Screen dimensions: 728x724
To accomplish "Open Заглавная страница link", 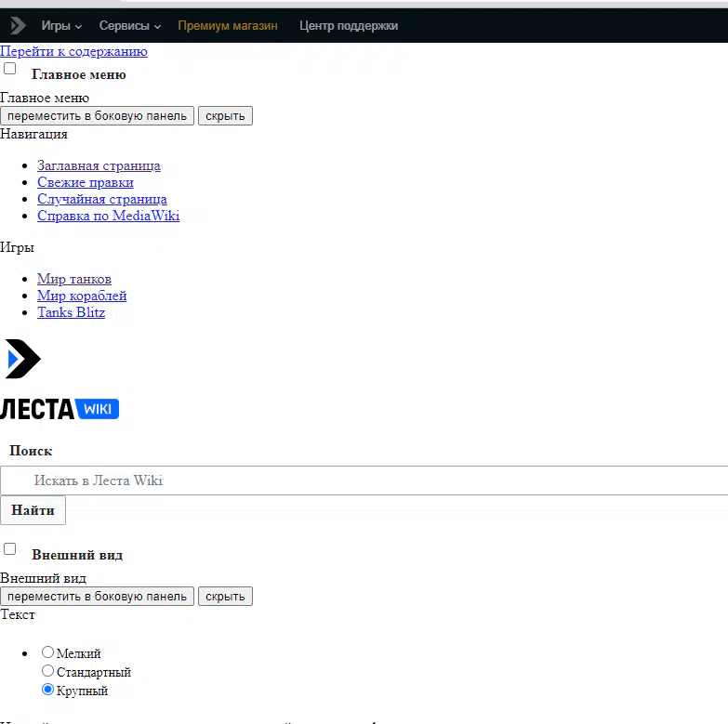I will (x=99, y=165).
